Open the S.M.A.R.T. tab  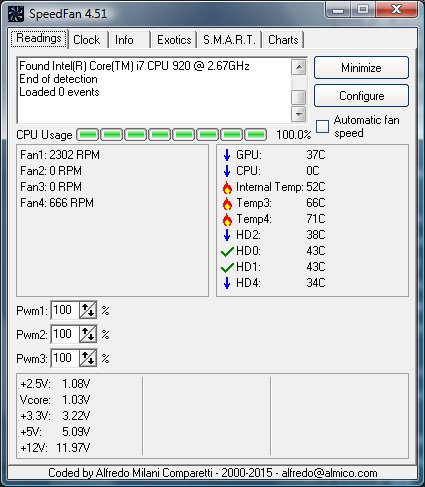point(229,40)
